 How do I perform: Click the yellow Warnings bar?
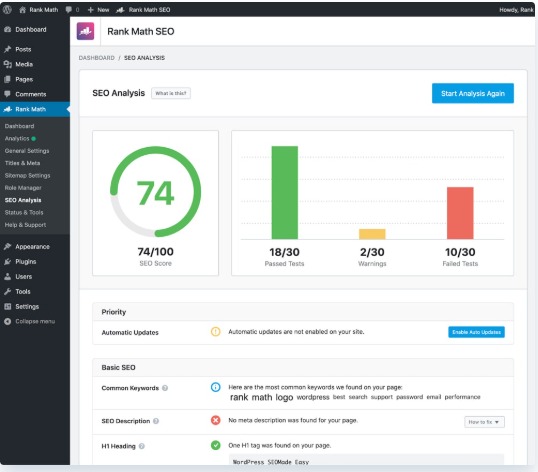(x=372, y=234)
